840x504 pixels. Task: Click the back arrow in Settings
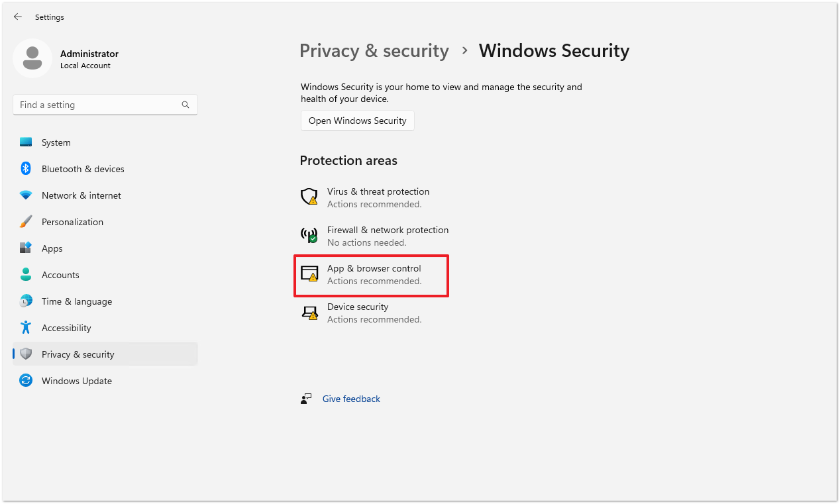pyautogui.click(x=18, y=17)
